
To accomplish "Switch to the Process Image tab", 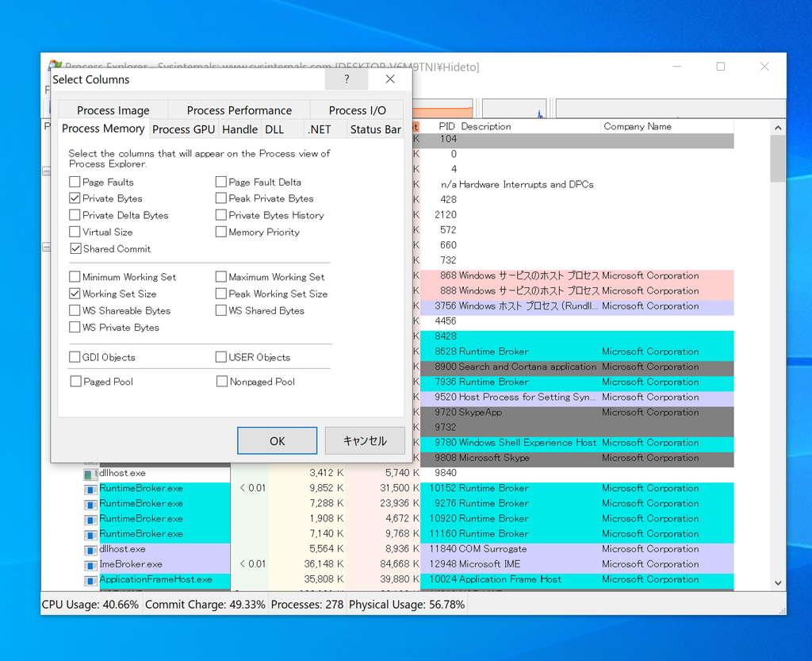I will (x=113, y=110).
